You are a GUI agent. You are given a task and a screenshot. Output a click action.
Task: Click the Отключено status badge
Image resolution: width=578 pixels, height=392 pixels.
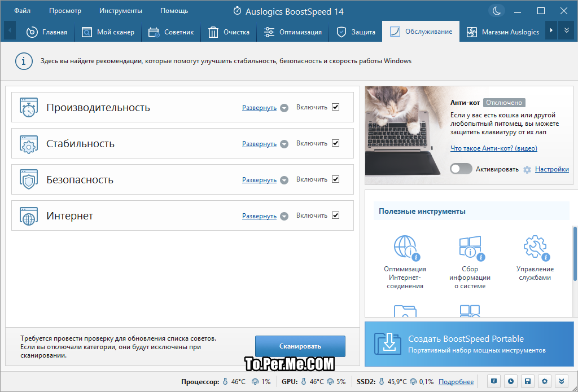pos(504,103)
